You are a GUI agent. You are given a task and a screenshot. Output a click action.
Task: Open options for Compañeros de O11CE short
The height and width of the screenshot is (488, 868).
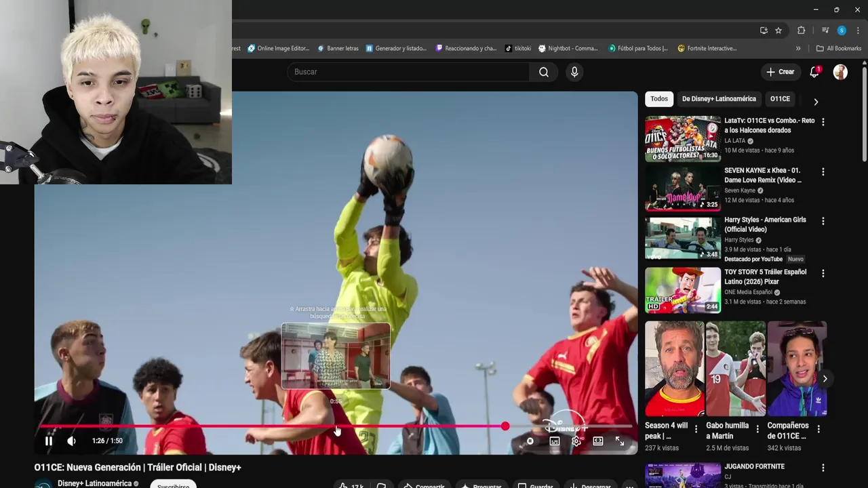818,429
